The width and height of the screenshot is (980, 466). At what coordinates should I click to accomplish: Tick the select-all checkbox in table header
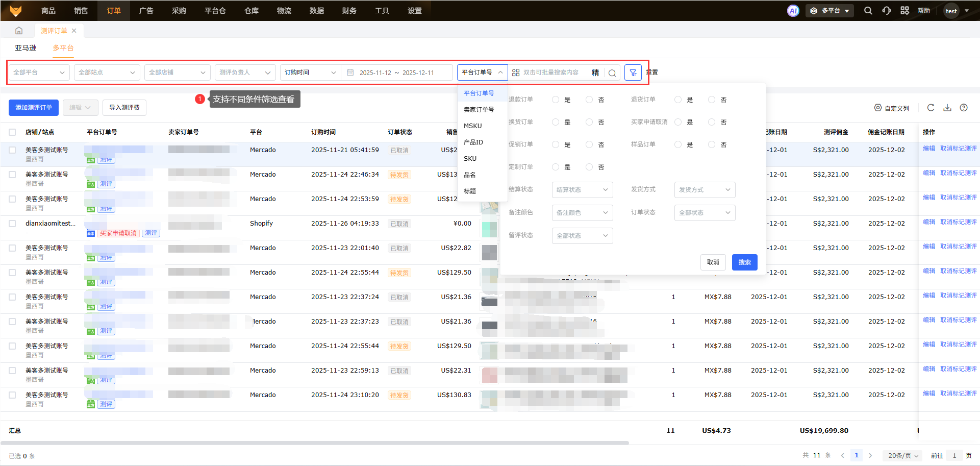click(12, 132)
